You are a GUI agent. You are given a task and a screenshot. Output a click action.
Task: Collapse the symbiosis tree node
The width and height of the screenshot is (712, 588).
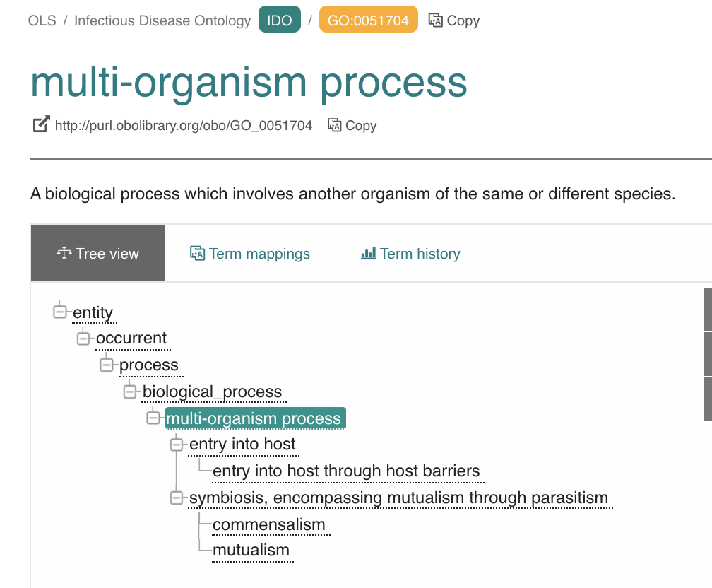[x=177, y=498]
